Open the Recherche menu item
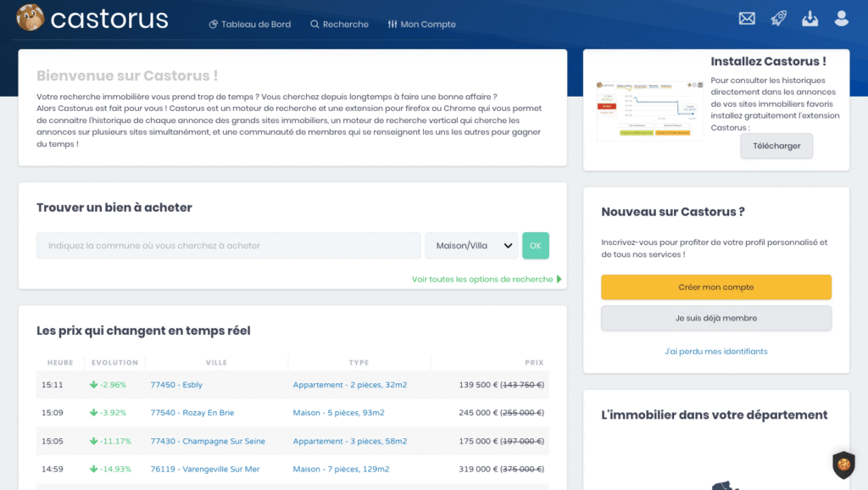 coord(339,25)
